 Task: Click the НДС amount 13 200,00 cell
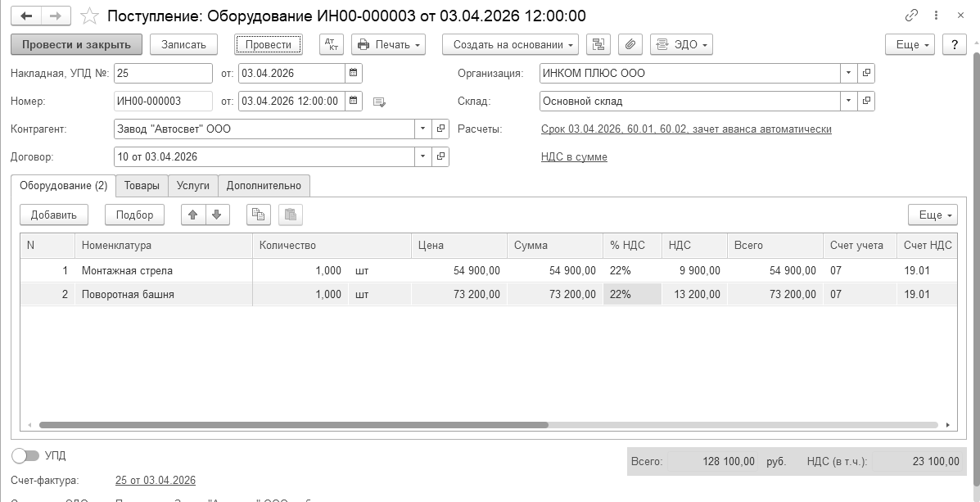tap(694, 295)
